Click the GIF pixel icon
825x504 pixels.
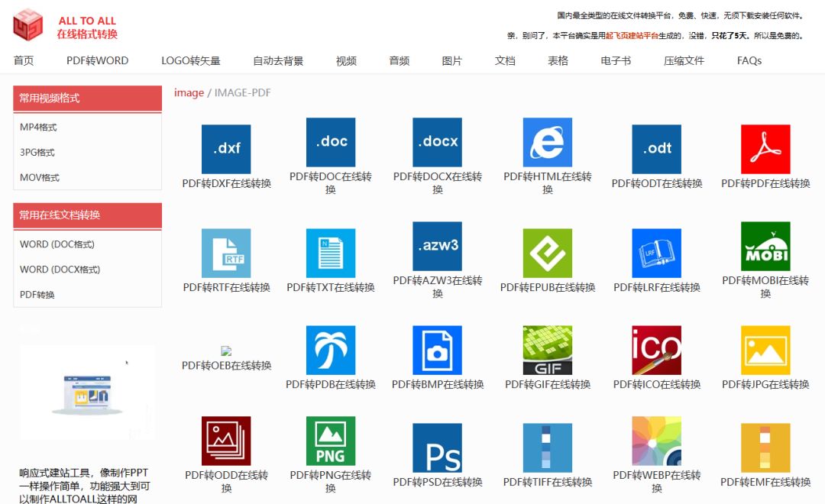point(548,350)
